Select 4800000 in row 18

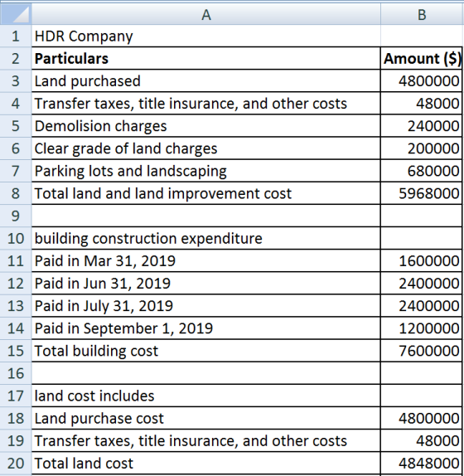(x=422, y=418)
